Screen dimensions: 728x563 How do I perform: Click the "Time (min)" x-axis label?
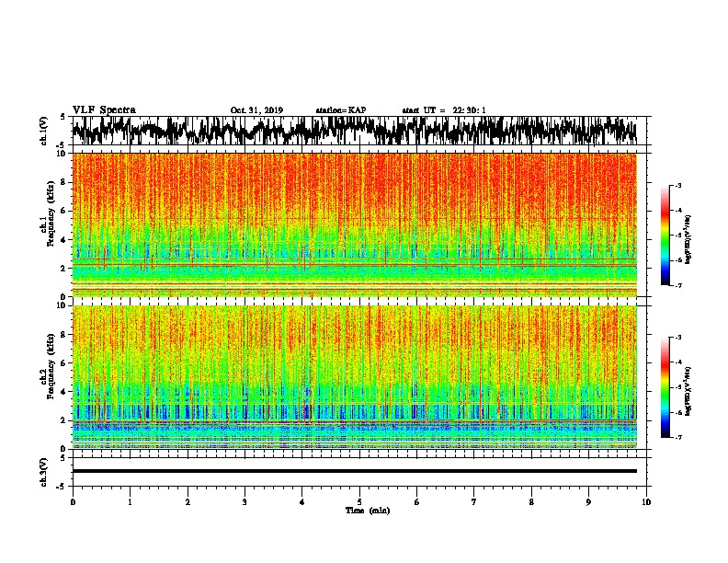[x=368, y=511]
